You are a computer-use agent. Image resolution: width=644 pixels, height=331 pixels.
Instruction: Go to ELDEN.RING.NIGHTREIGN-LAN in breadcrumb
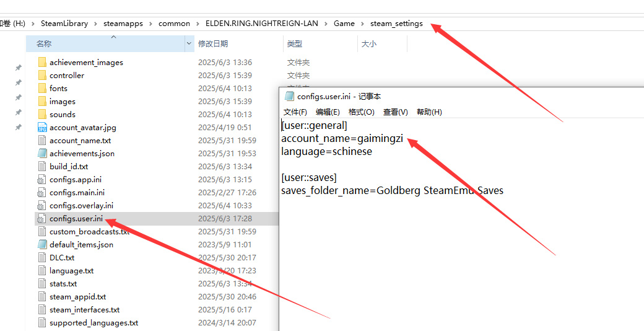[x=261, y=24]
